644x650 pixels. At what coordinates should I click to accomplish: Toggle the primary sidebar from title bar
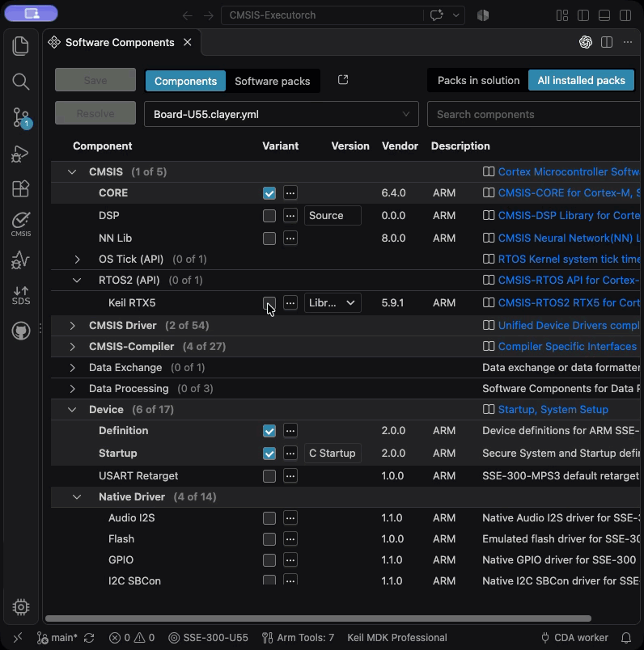click(583, 15)
